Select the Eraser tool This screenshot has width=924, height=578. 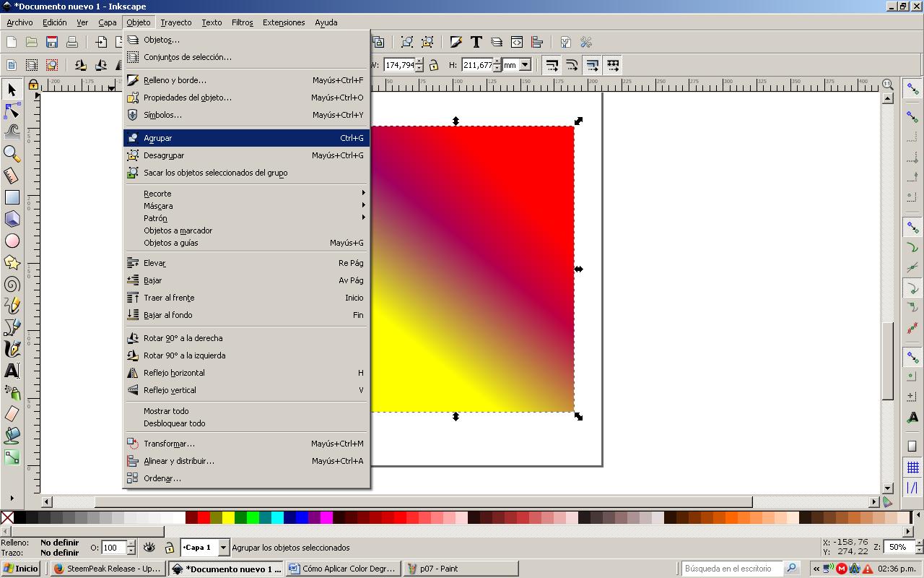tap(12, 414)
